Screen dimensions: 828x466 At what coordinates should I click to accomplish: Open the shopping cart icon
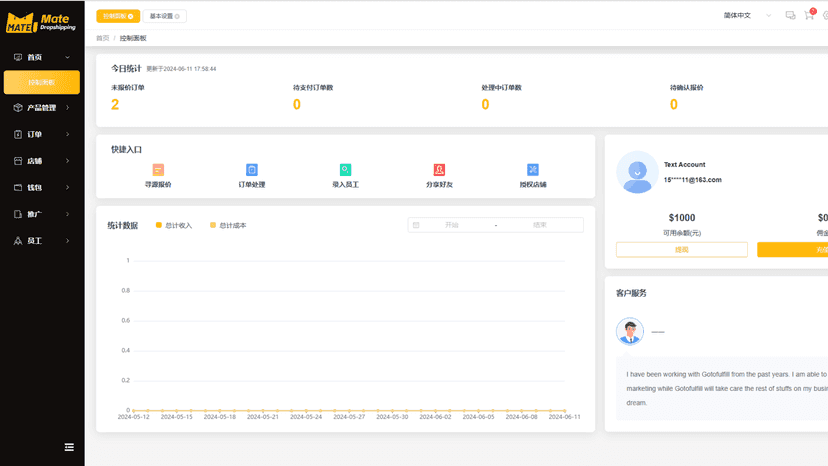click(x=809, y=15)
